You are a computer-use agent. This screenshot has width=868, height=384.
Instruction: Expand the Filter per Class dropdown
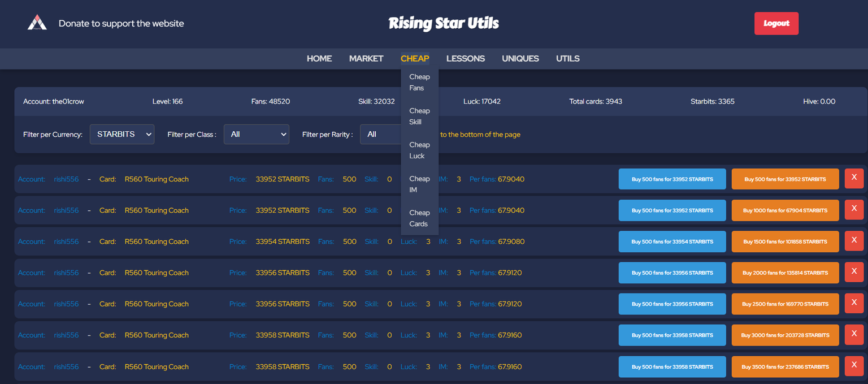pos(257,134)
